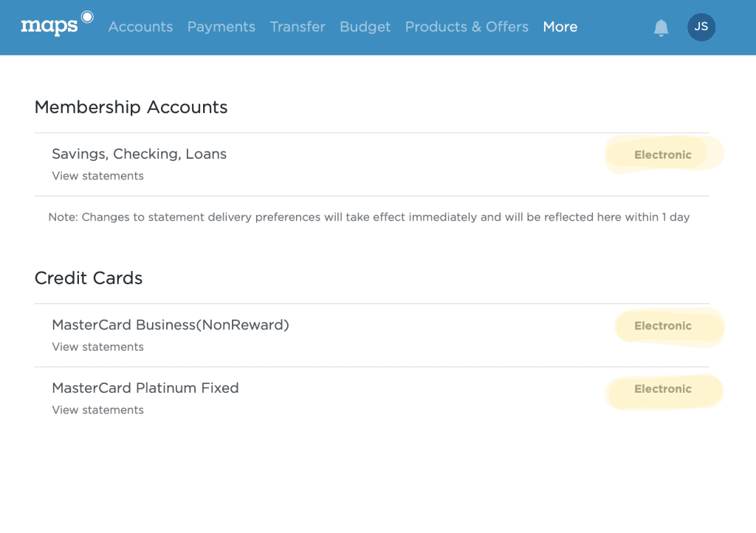Navigate to the Budget section
The width and height of the screenshot is (756, 533).
(x=365, y=27)
